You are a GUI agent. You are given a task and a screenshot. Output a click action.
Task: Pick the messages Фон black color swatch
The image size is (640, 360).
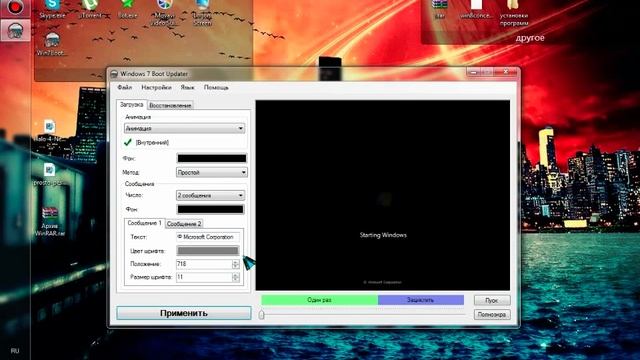click(210, 209)
